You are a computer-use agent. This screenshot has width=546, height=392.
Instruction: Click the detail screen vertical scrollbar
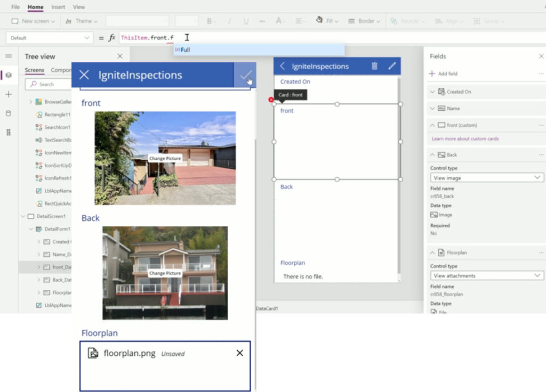click(x=399, y=176)
